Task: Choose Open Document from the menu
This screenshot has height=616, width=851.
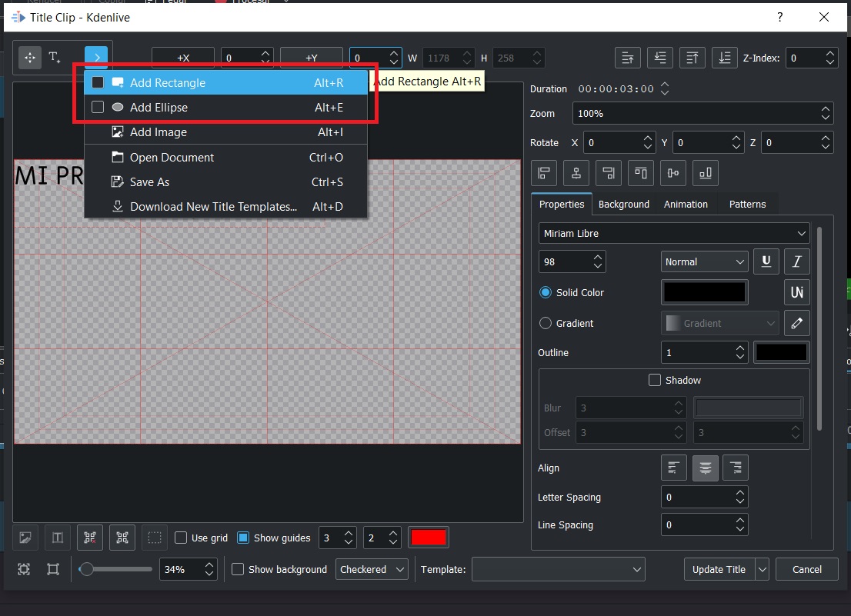Action: [x=225, y=157]
